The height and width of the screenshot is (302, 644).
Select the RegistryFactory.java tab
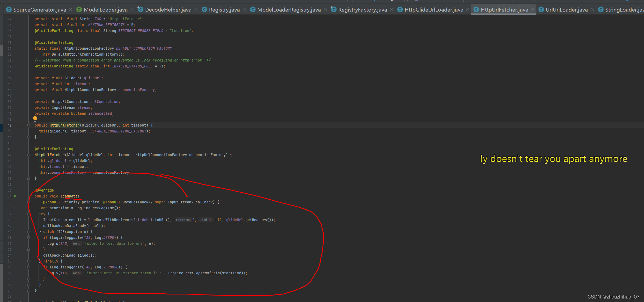point(363,10)
